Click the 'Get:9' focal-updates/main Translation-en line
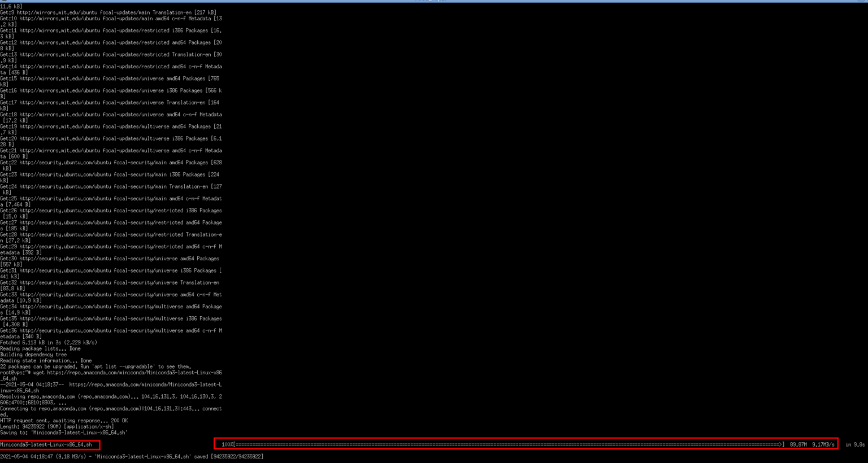This screenshot has height=463, width=868. (x=108, y=12)
